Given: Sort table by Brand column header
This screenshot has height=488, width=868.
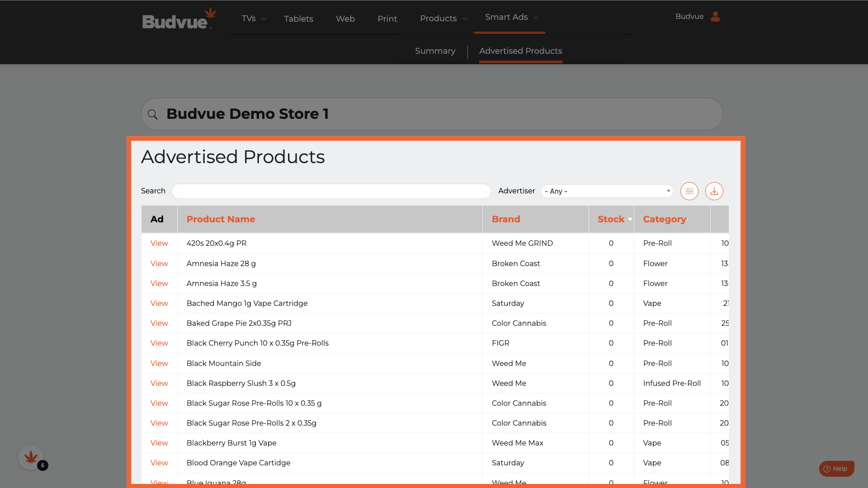Looking at the screenshot, I should (506, 219).
